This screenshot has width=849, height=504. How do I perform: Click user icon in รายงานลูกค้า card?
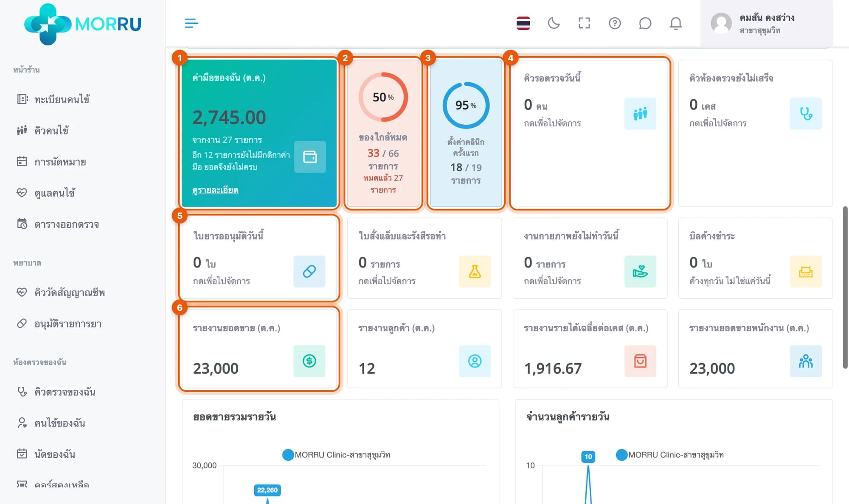pos(475,361)
